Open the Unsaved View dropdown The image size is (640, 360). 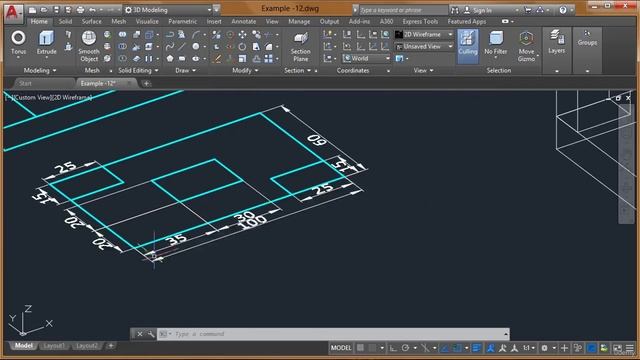pos(424,47)
